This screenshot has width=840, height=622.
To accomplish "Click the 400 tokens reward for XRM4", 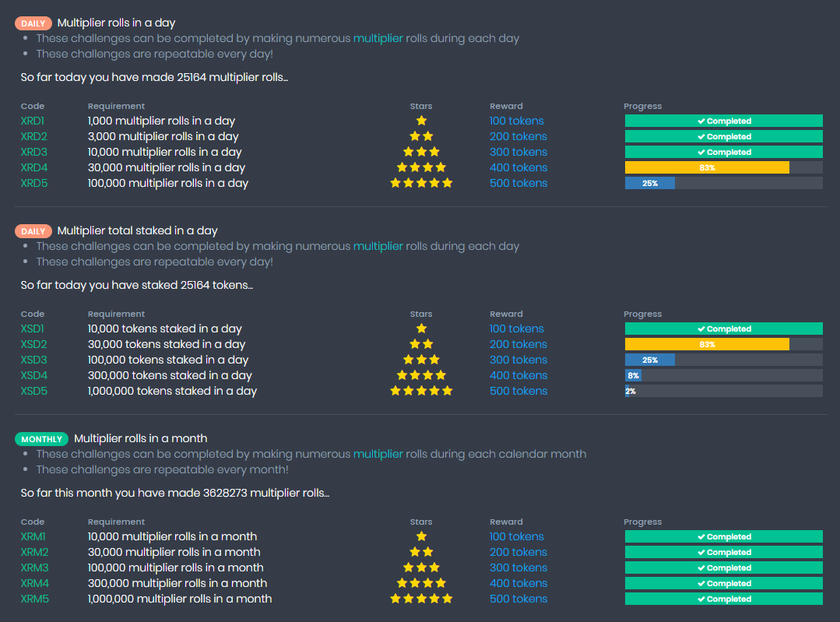I will [x=518, y=583].
